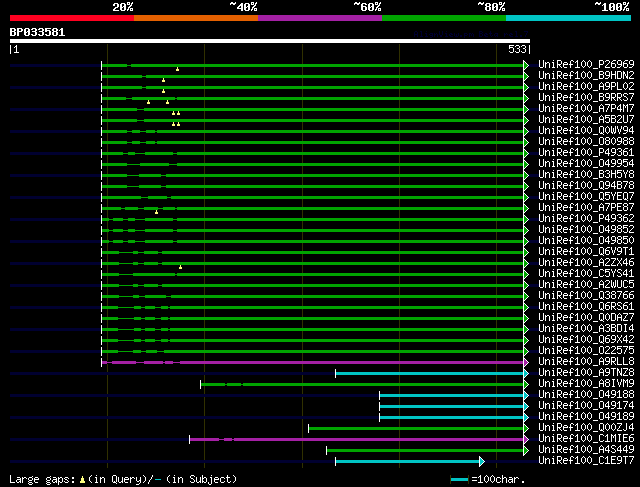
Task: Open hit UniRef100_B9HDN2
Action: (586, 75)
